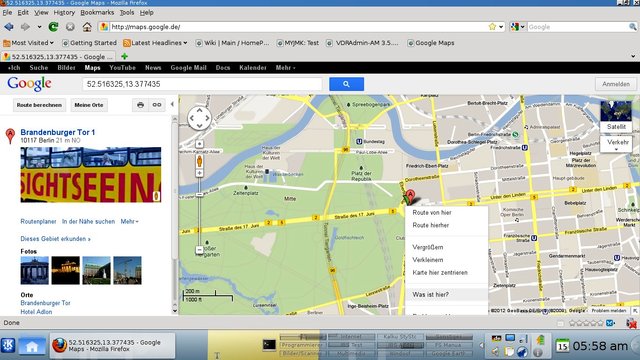Print the map using printer icon
This screenshot has width=640, height=360.
coord(140,105)
